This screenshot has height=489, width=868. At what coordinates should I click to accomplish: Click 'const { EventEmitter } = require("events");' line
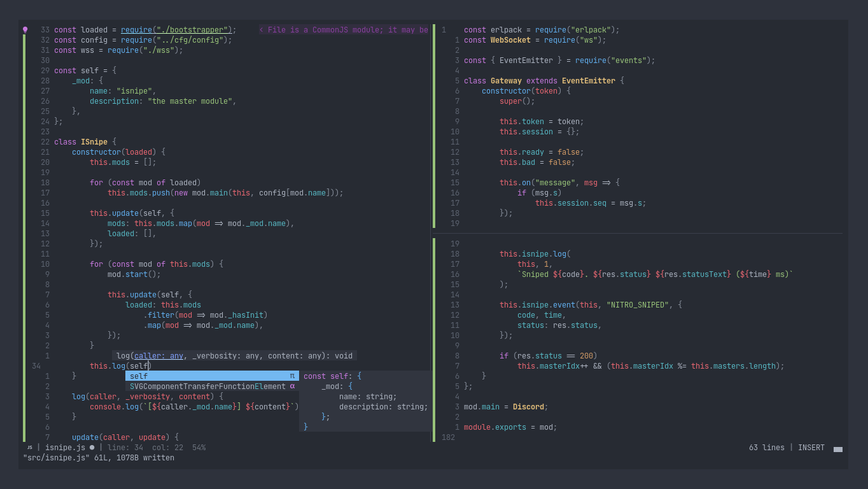click(559, 60)
